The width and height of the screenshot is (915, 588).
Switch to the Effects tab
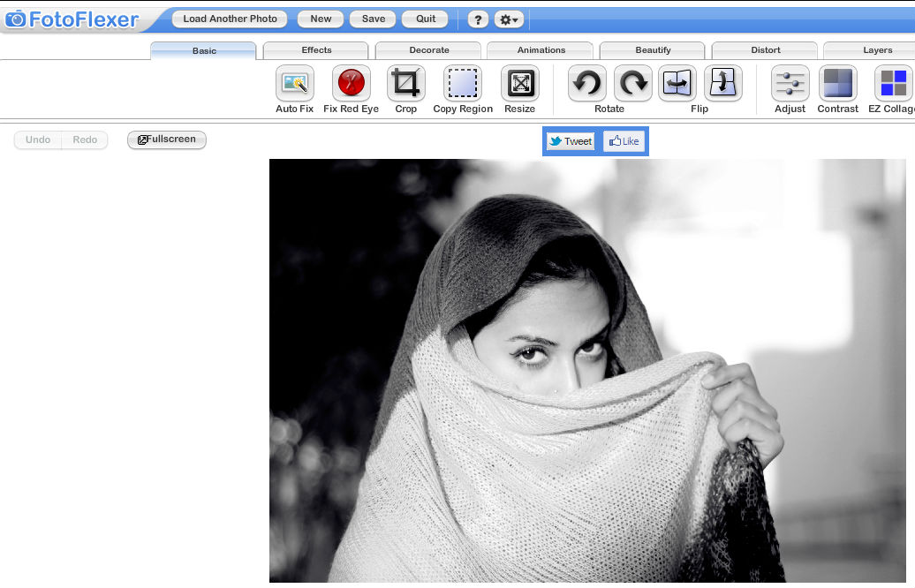click(x=315, y=50)
